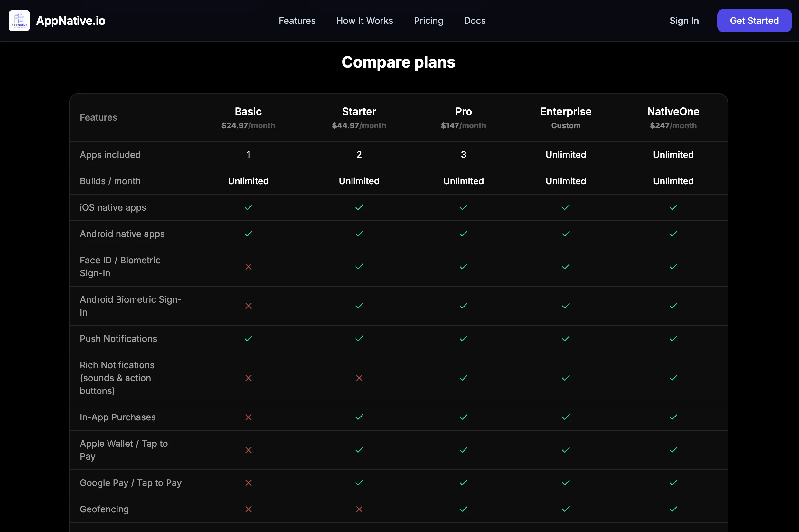Click the Face ID checkmark for Starter
The image size is (799, 532).
tap(359, 267)
